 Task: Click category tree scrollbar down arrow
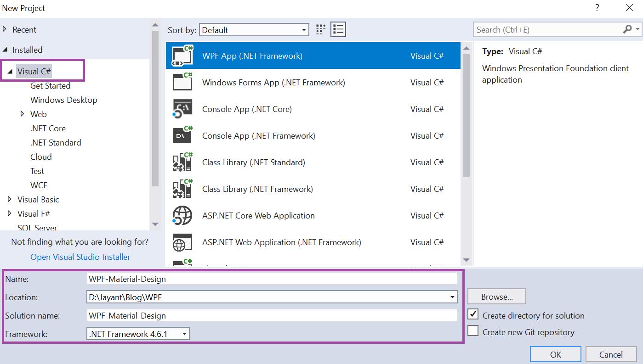click(x=155, y=224)
